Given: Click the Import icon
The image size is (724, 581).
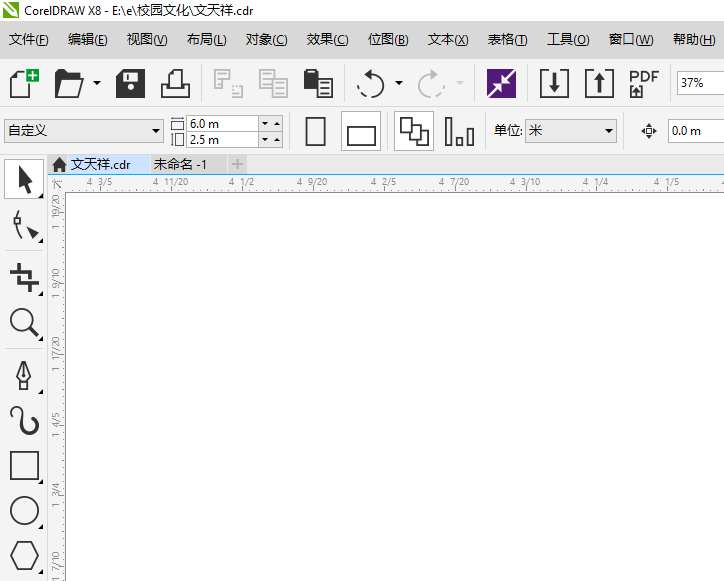Looking at the screenshot, I should 554,83.
